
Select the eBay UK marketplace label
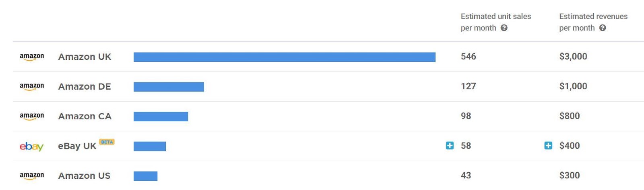[77, 146]
